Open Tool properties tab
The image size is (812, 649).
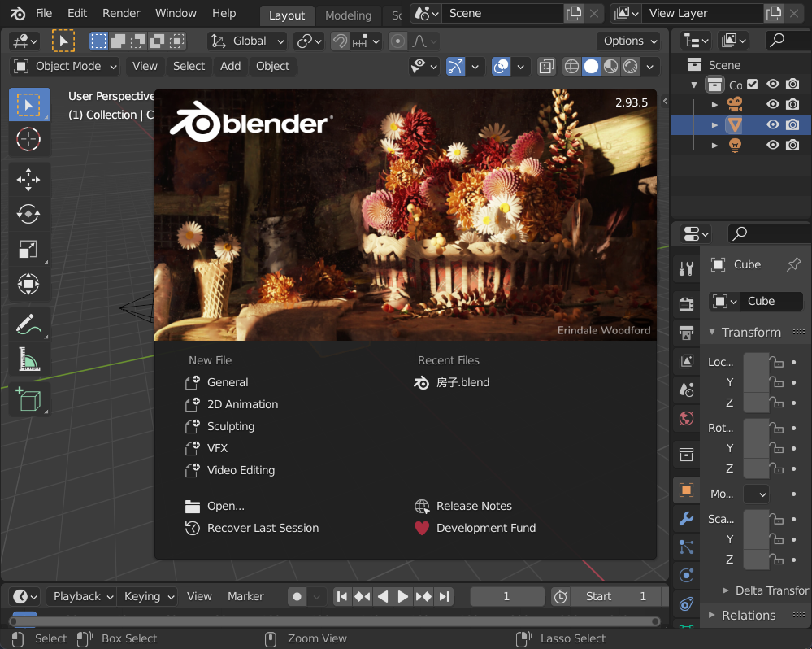(x=687, y=268)
